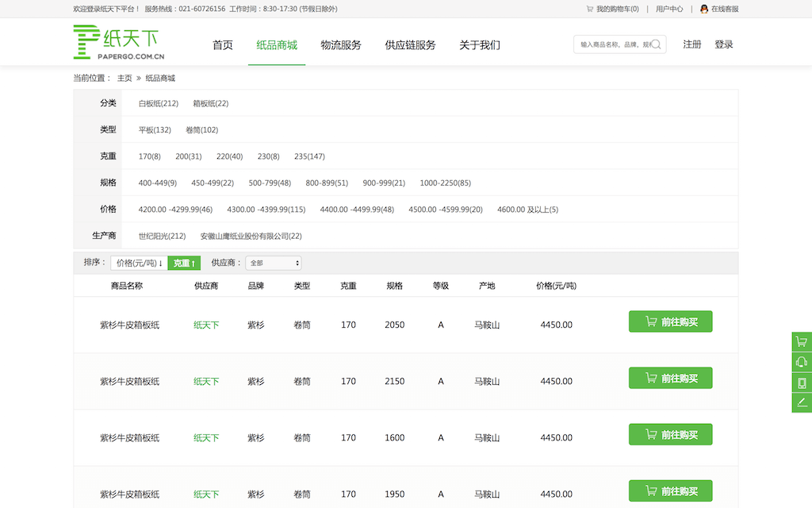The height and width of the screenshot is (508, 812).
Task: Click the QQ penguin online service icon
Action: click(x=703, y=9)
